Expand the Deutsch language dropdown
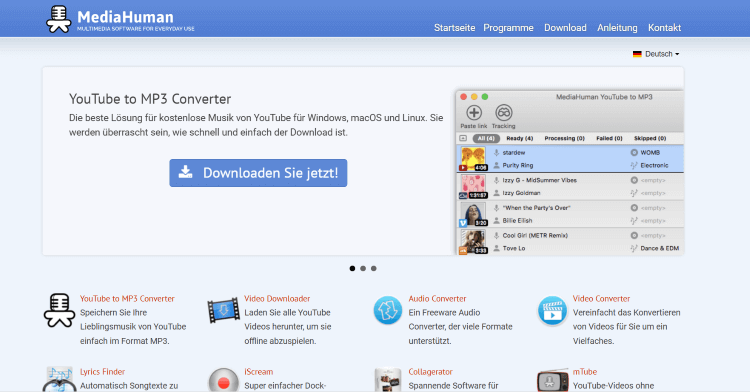The image size is (750, 392). pyautogui.click(x=662, y=54)
